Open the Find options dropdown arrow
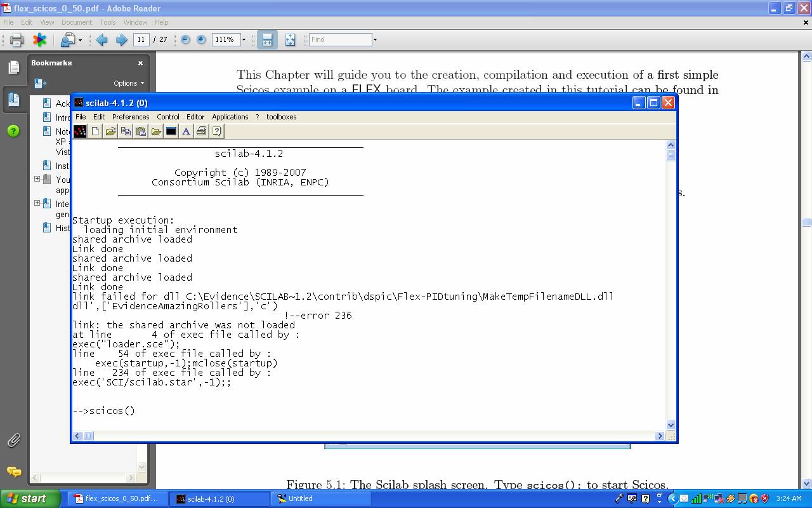 point(375,39)
